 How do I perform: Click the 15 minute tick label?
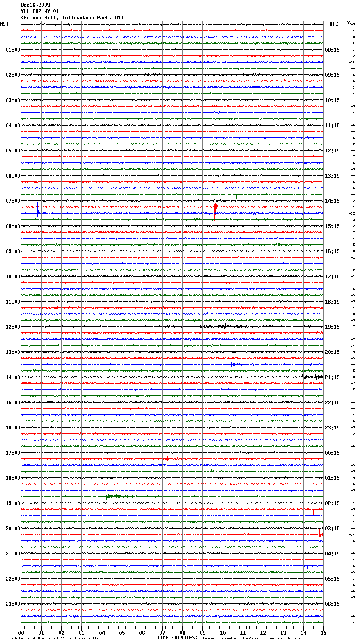coord(323,633)
